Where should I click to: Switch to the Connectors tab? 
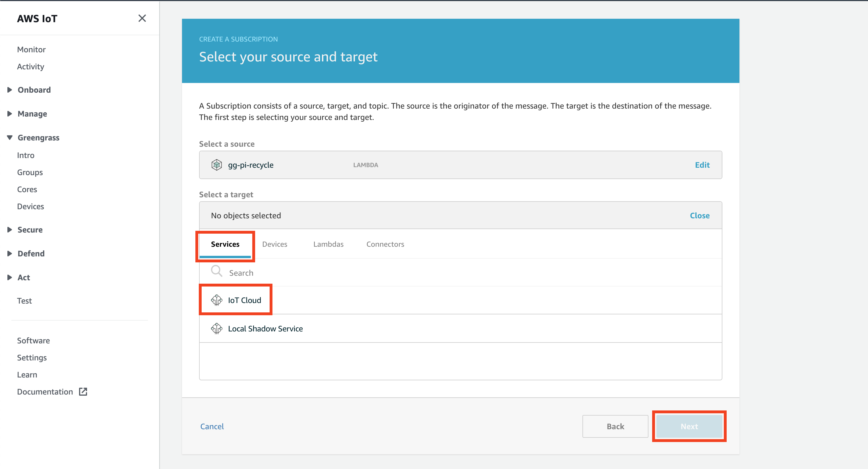[x=385, y=244]
